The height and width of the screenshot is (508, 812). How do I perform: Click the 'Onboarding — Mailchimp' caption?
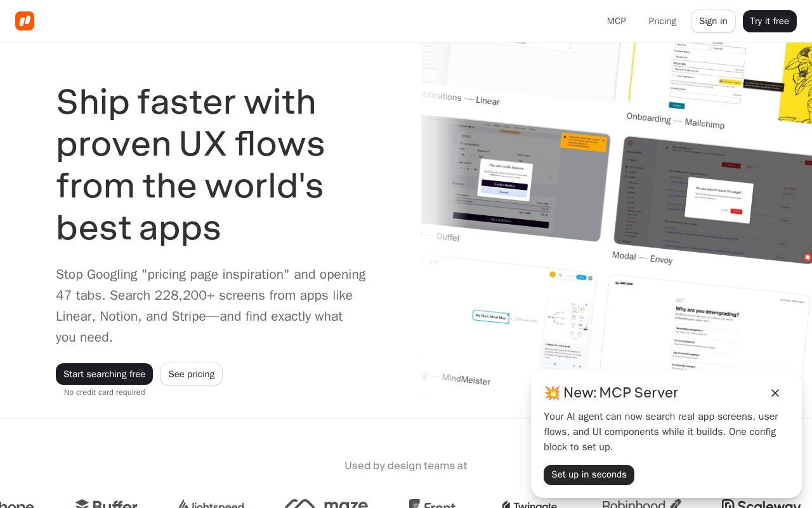[x=676, y=121]
